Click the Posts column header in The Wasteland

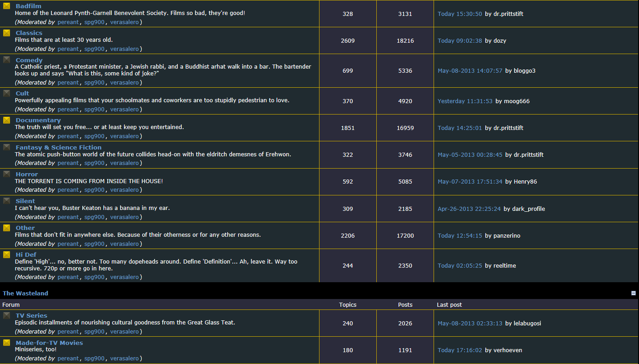[x=405, y=304]
